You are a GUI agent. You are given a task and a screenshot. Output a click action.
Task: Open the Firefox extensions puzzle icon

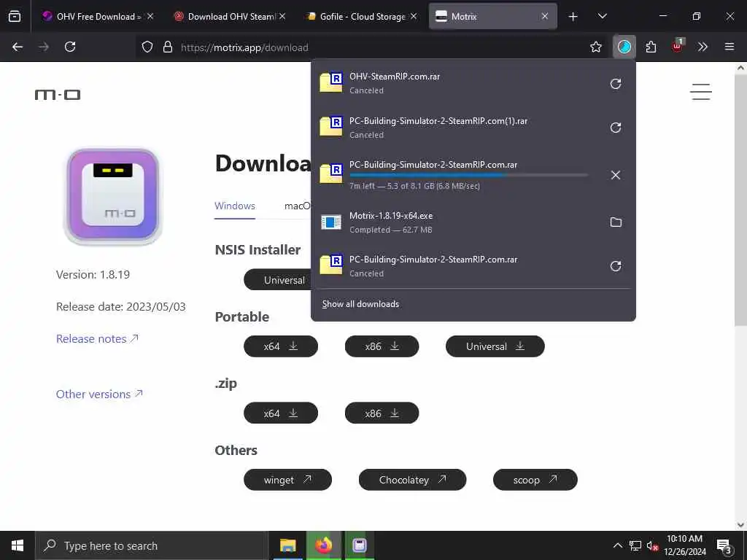pos(651,47)
